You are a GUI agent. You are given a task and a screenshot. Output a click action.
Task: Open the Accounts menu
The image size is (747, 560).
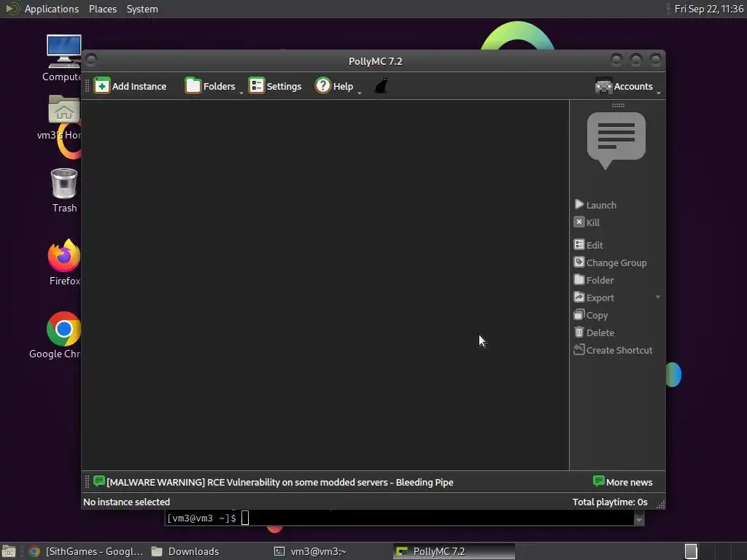click(x=624, y=86)
